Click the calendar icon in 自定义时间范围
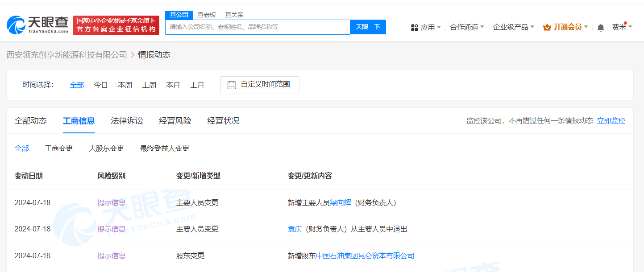This screenshot has width=644, height=272. tap(231, 85)
